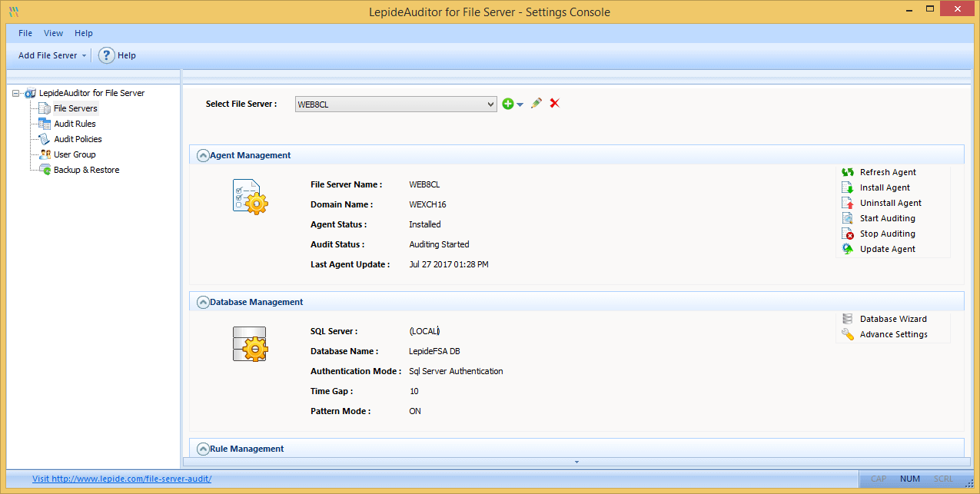Click the Install Agent link
The width and height of the screenshot is (980, 494).
click(885, 187)
